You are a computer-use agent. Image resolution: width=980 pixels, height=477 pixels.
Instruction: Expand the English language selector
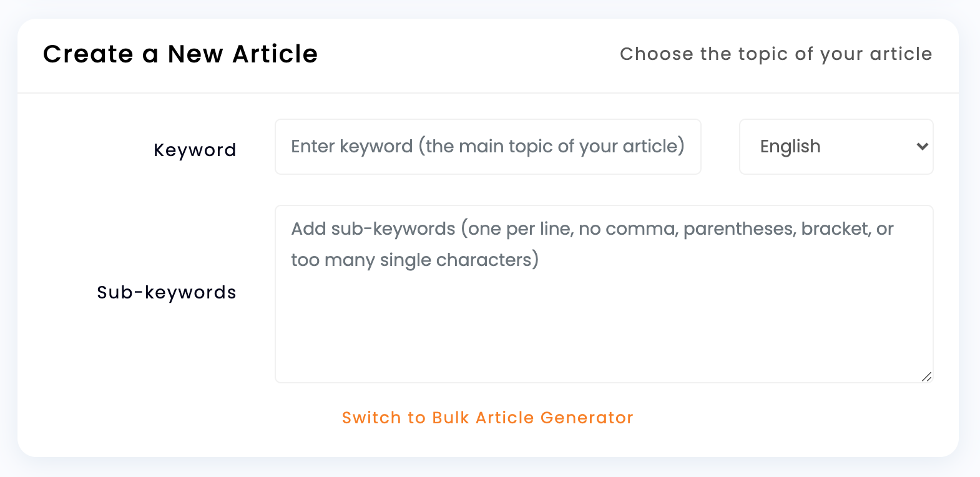pyautogui.click(x=836, y=147)
